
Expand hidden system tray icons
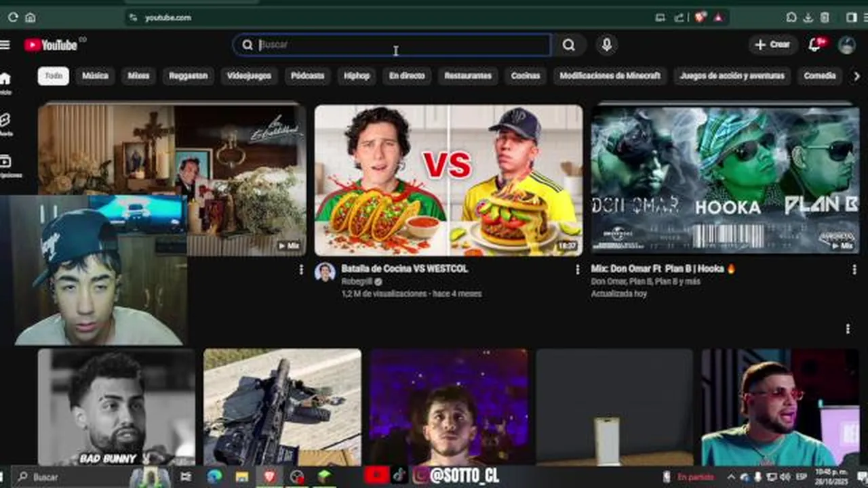731,476
